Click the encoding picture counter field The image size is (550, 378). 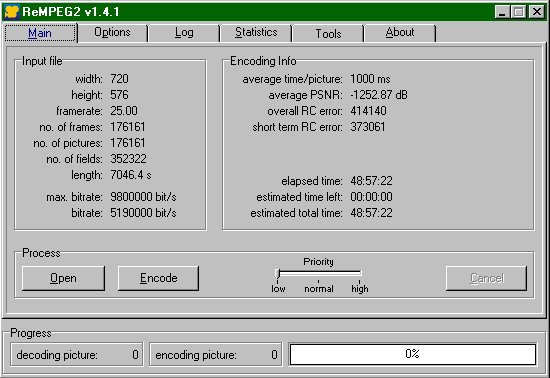[x=215, y=355]
